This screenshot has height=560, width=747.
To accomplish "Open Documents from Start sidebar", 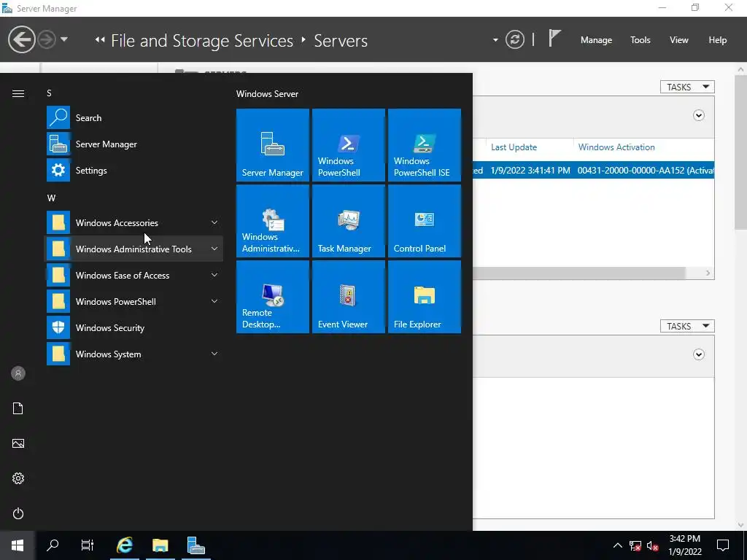I will coord(18,408).
